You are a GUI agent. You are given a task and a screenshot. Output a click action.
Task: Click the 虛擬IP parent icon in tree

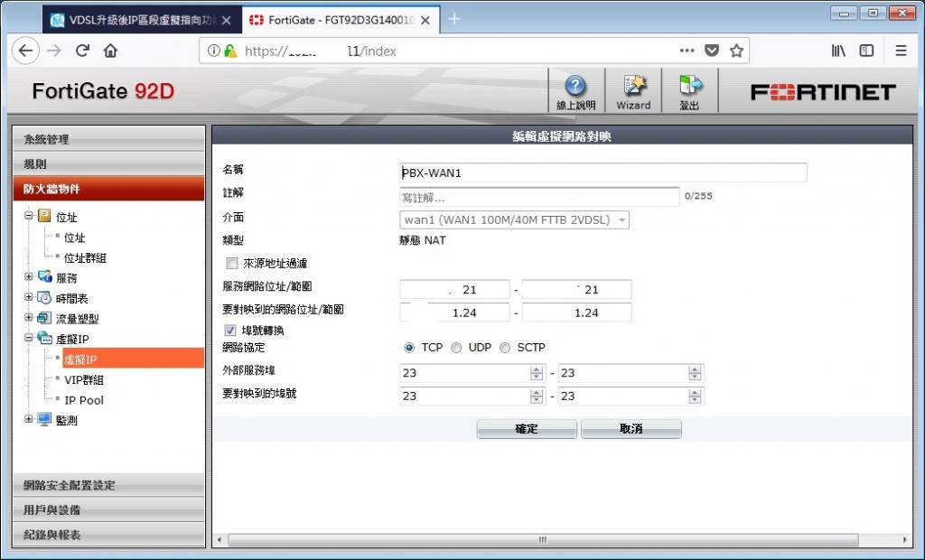(44, 338)
